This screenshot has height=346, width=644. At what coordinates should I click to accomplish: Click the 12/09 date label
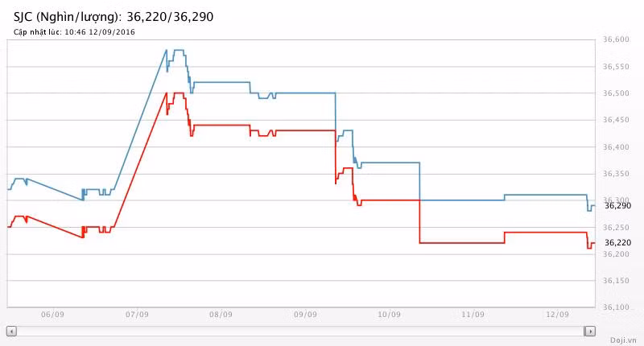coord(557,315)
